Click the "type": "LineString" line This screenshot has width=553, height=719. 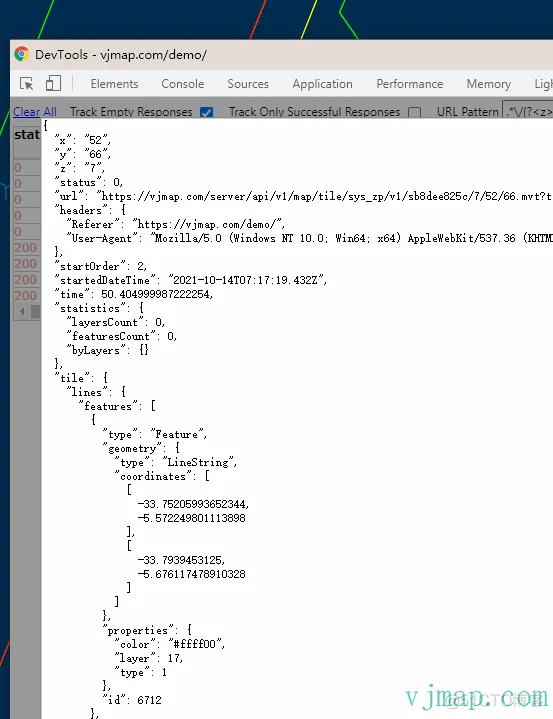(x=176, y=462)
